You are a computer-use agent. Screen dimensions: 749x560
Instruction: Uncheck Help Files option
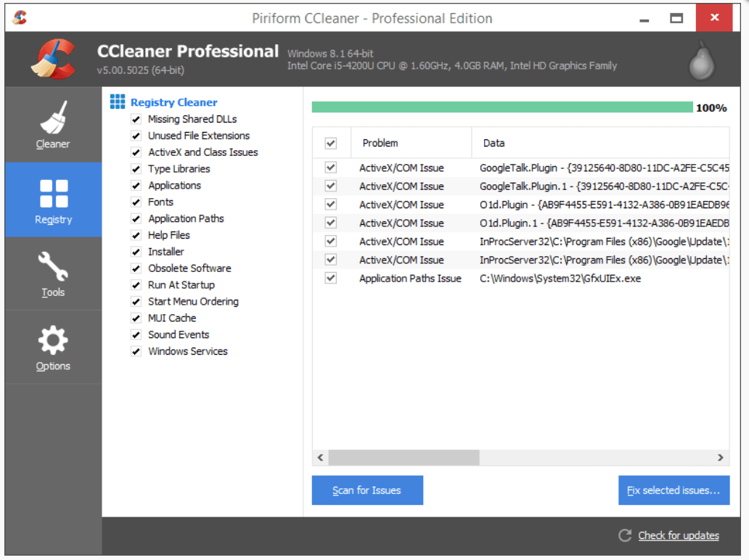click(136, 235)
